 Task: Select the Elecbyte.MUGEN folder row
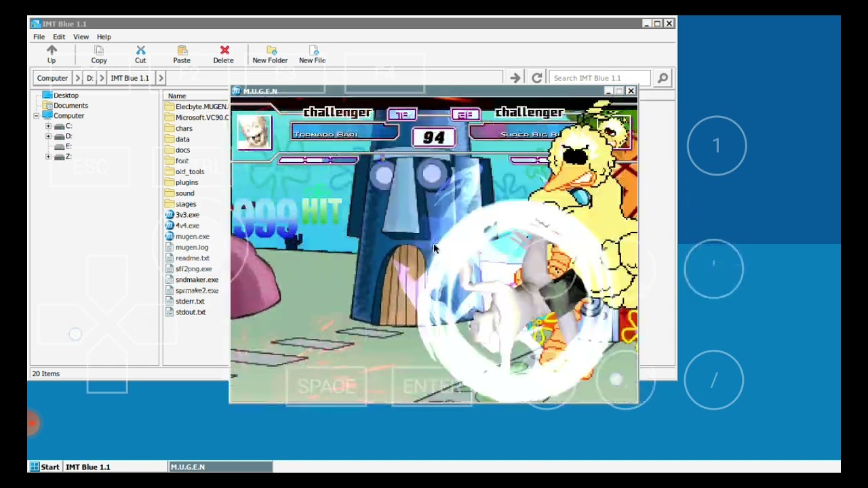point(197,106)
